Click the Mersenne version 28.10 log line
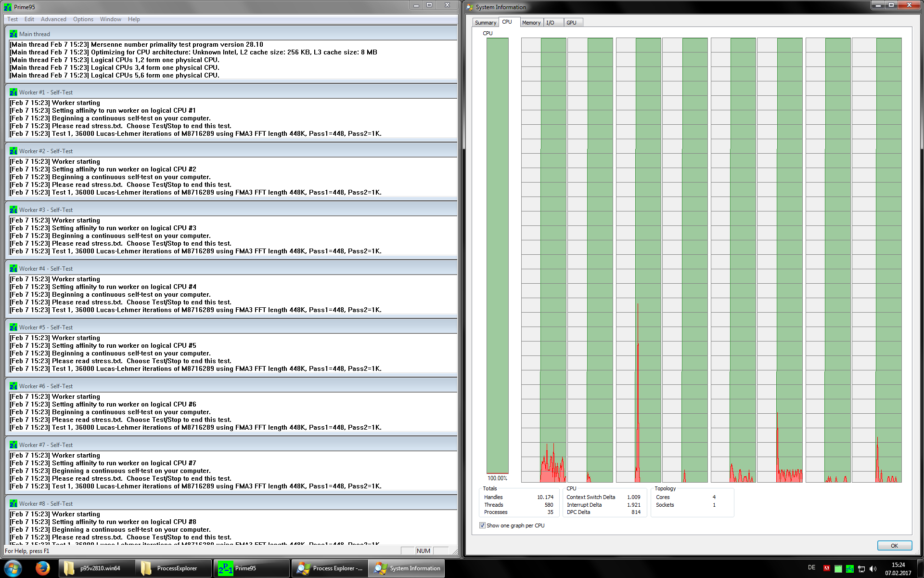 coord(136,44)
